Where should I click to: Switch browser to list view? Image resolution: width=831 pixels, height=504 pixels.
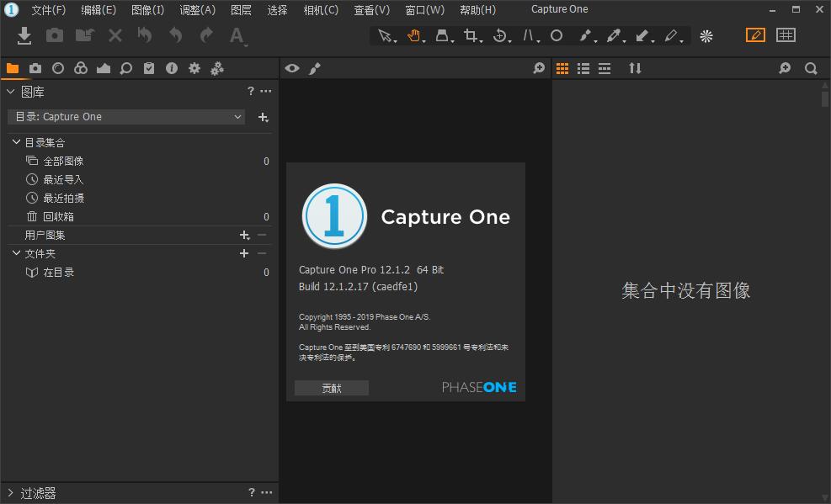[x=583, y=68]
